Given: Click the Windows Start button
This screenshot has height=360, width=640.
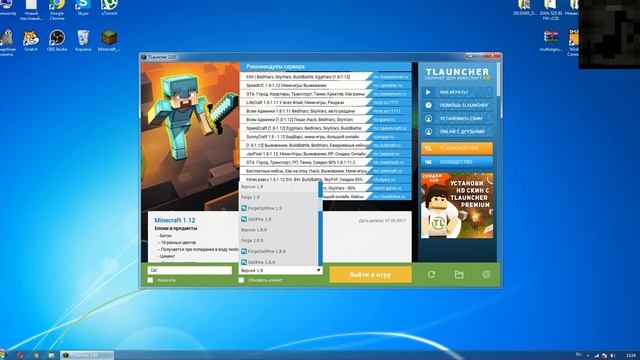Looking at the screenshot, I should pos(3,355).
